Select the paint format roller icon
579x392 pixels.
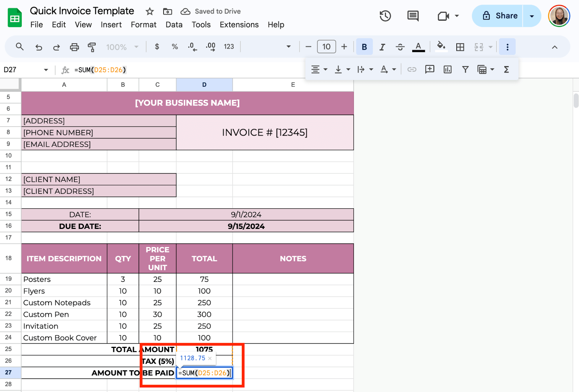92,47
